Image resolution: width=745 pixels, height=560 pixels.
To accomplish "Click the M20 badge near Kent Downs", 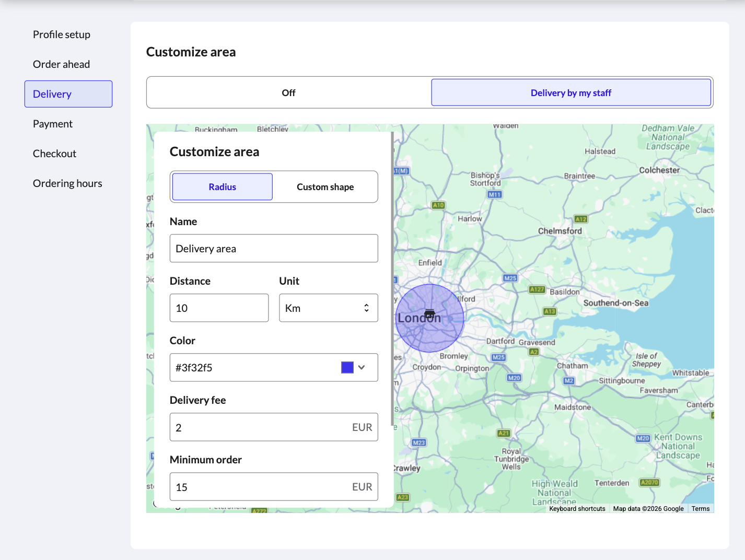I will [643, 438].
